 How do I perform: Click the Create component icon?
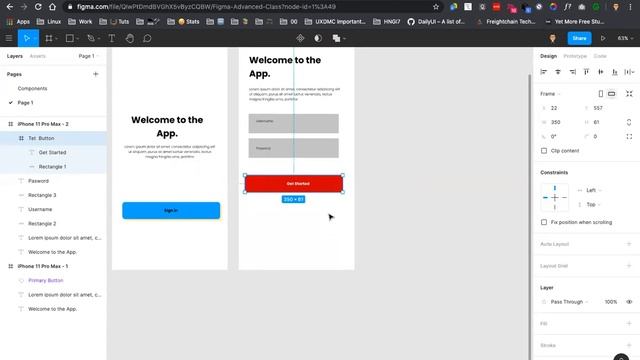coord(300,38)
